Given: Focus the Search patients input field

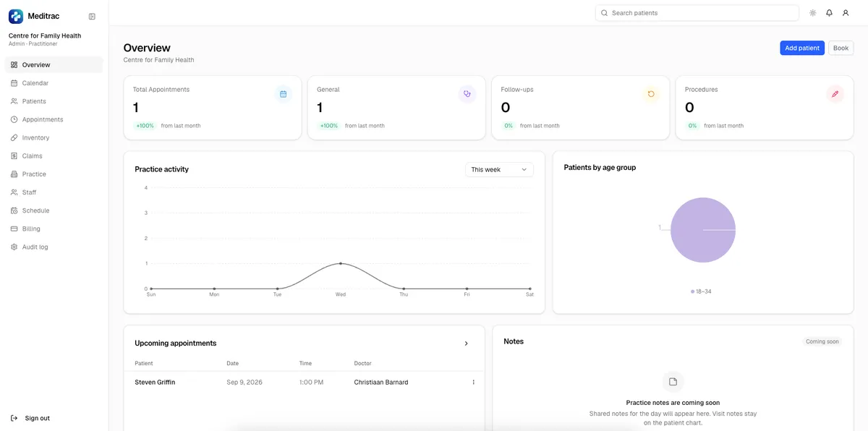Looking at the screenshot, I should pyautogui.click(x=697, y=13).
